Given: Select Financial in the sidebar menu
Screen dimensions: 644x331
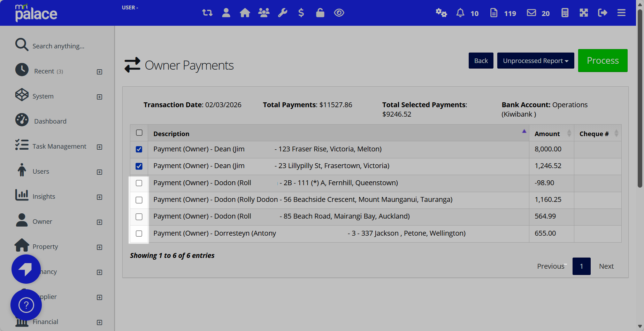Looking at the screenshot, I should 45,322.
